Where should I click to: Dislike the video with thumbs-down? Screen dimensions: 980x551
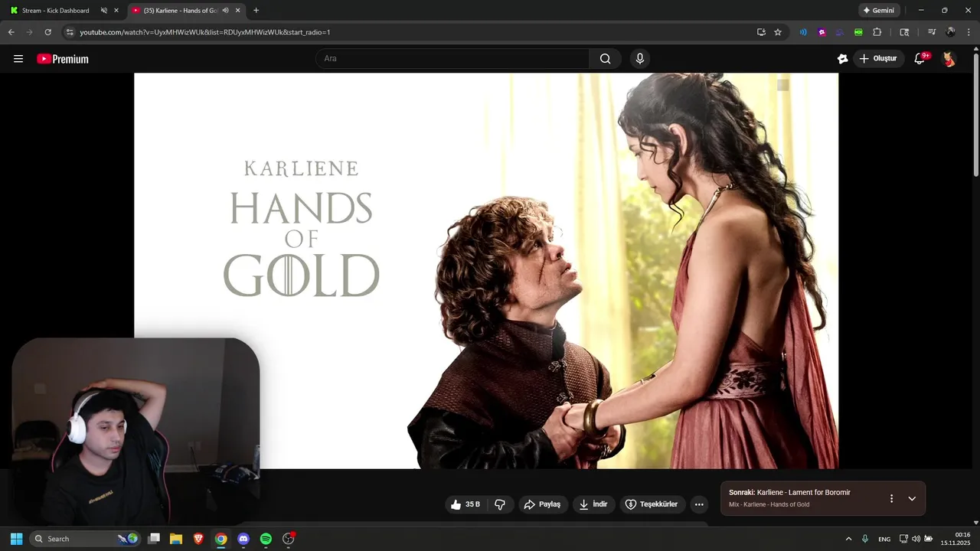(500, 504)
